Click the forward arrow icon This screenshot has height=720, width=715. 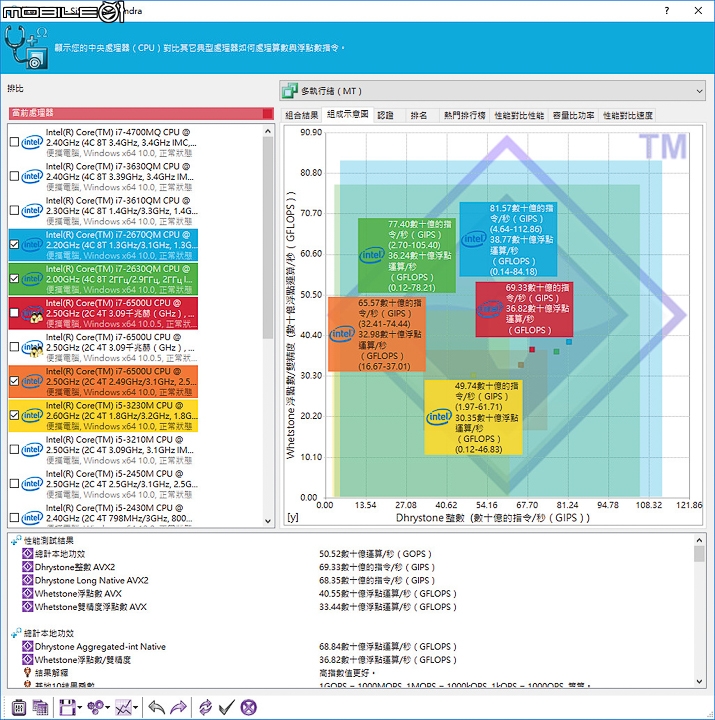coord(178,707)
